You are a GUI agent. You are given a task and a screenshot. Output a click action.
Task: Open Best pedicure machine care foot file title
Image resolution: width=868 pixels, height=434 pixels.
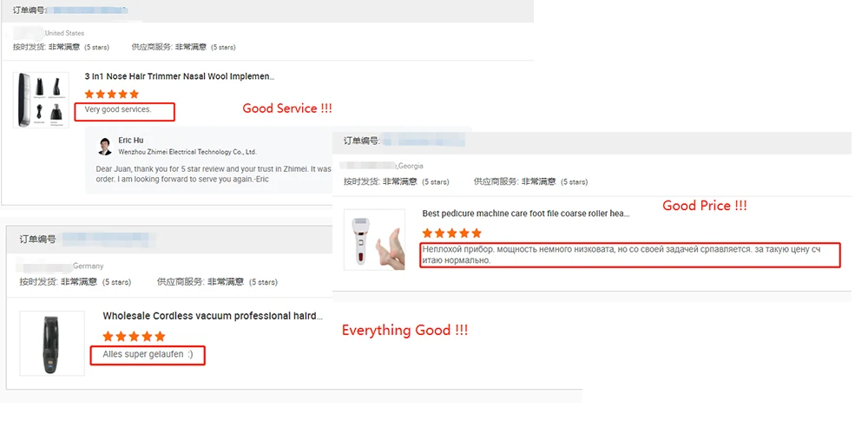click(526, 214)
